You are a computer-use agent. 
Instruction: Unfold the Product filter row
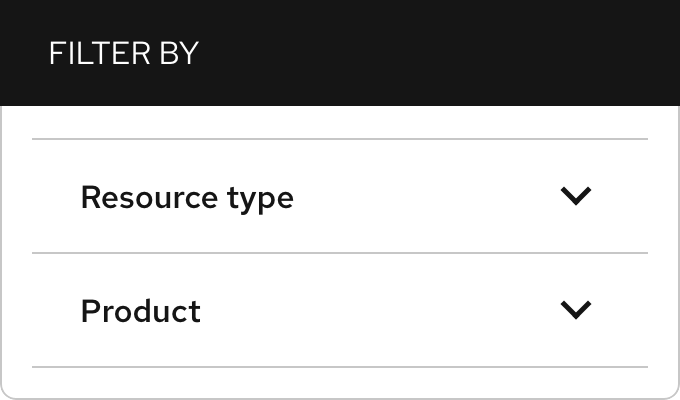340,310
